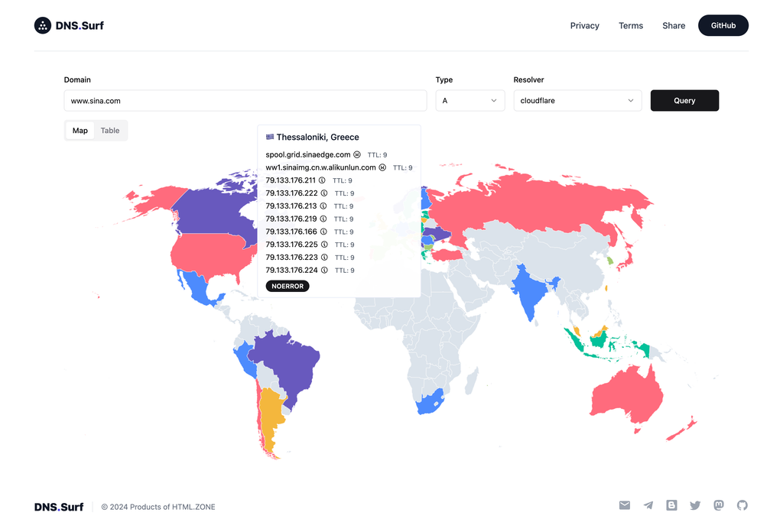Expand the Resolver dropdown showing cloudflare
Viewport: 783px width, 532px height.
pyautogui.click(x=577, y=101)
